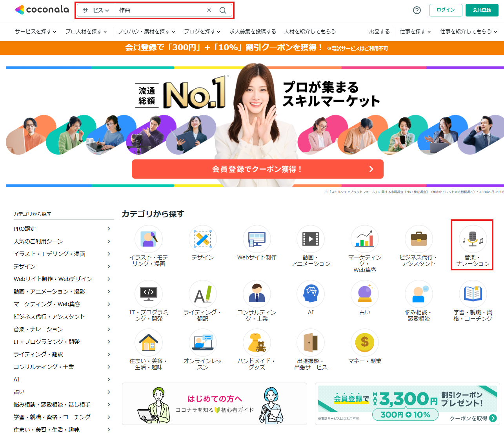Submit search with the magnifier icon
The height and width of the screenshot is (434, 504).
pos(223,10)
